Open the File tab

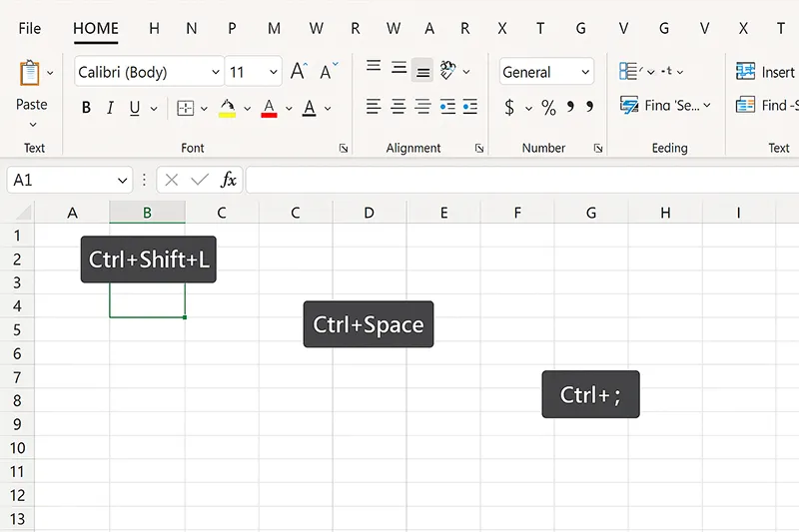tap(30, 29)
